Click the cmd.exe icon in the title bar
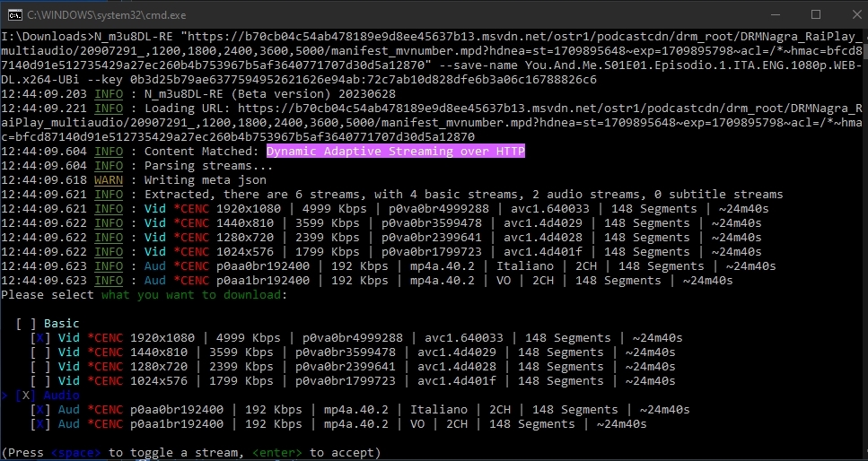 (x=15, y=15)
